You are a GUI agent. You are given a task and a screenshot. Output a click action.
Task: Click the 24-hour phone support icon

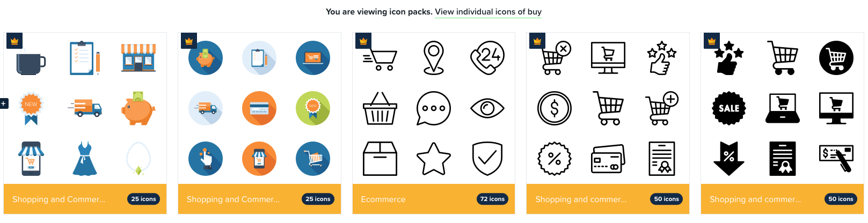point(487,58)
